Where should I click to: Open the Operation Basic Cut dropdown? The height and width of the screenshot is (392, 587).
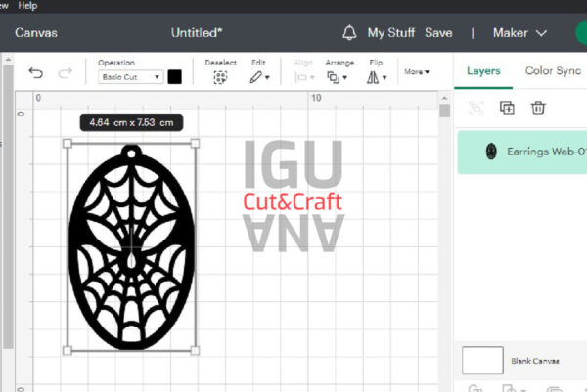point(130,76)
